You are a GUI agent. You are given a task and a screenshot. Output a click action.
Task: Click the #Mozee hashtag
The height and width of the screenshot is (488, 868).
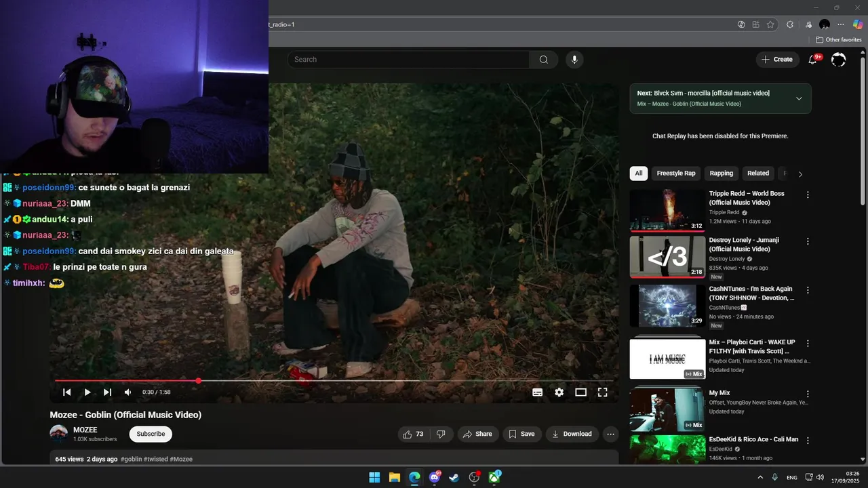pos(181,459)
